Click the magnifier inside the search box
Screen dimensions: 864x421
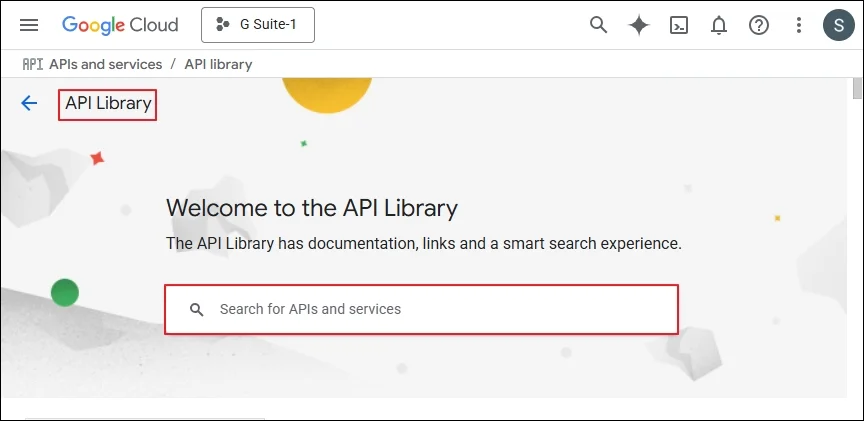click(197, 309)
